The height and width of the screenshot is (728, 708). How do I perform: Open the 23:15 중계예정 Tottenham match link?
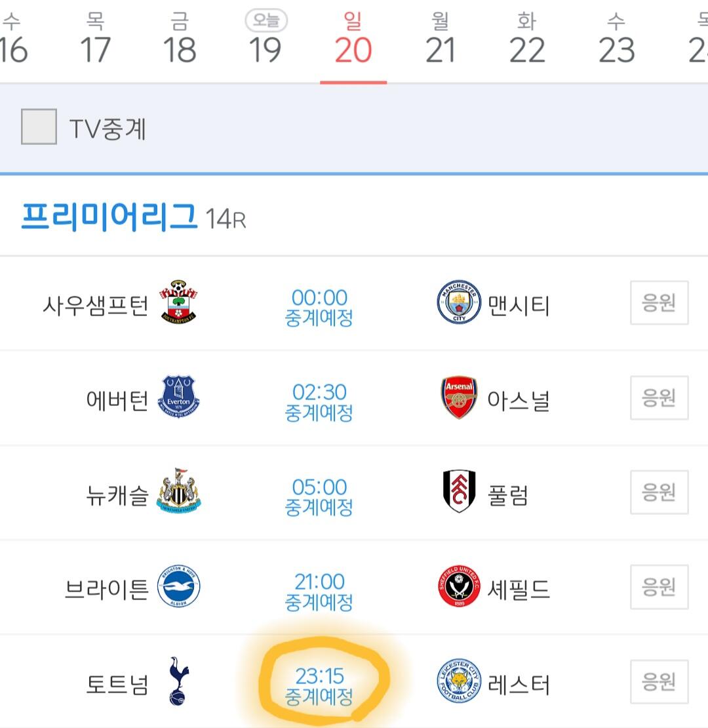319,686
